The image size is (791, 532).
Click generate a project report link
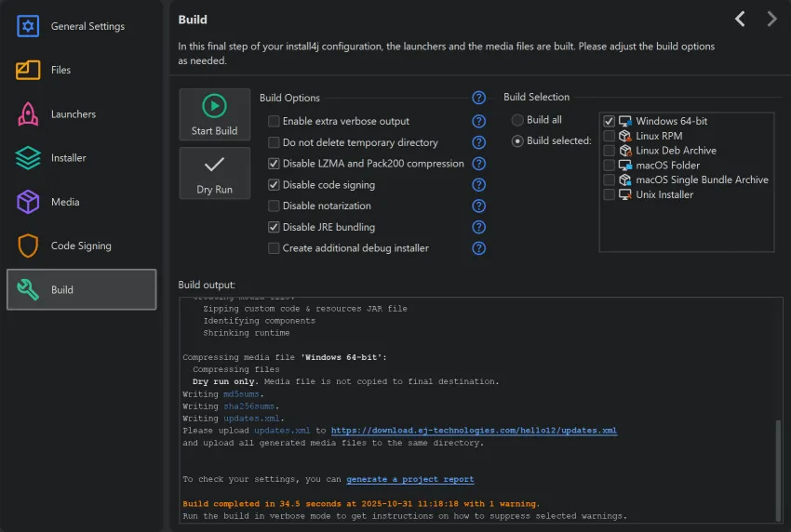(x=410, y=479)
